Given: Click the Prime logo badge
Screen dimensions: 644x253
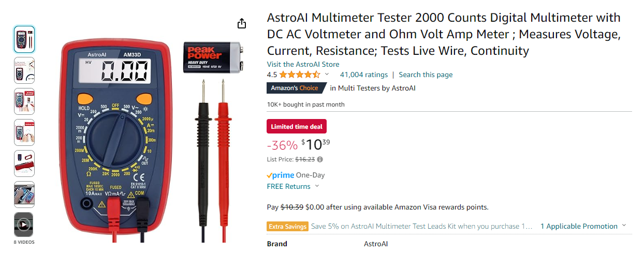Looking at the screenshot, I should tap(280, 175).
